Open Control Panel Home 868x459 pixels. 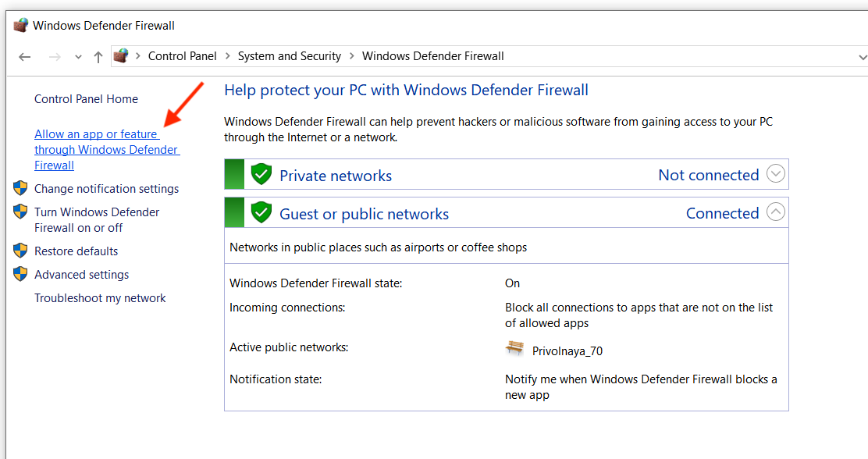point(87,99)
